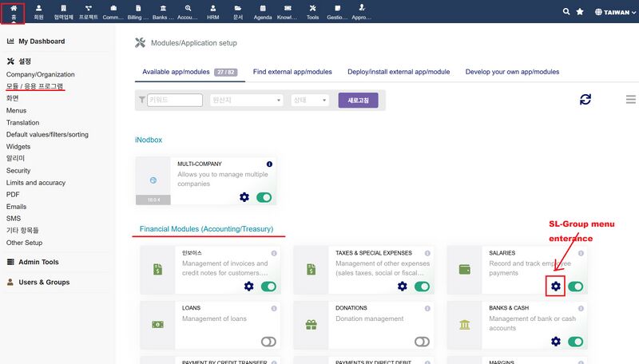The height and width of the screenshot is (364, 639).
Task: Open the Agenda calendar icon
Action: tap(263, 8)
